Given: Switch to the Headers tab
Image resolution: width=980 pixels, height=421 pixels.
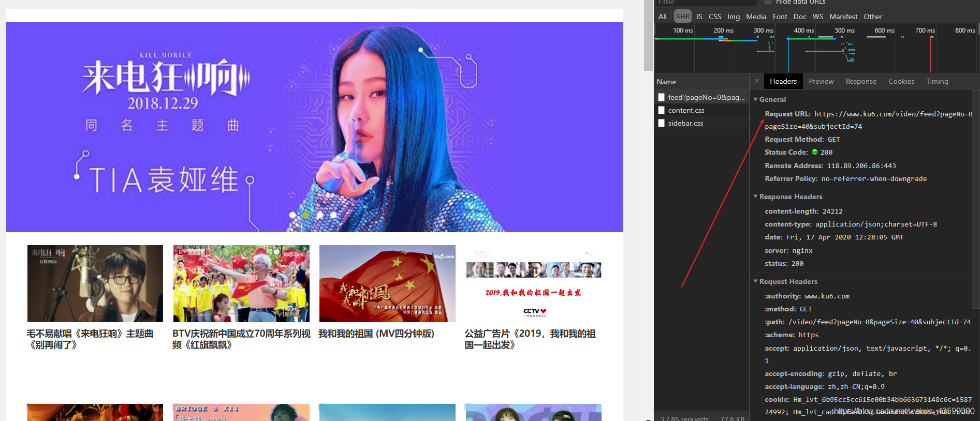Looking at the screenshot, I should pyautogui.click(x=783, y=81).
